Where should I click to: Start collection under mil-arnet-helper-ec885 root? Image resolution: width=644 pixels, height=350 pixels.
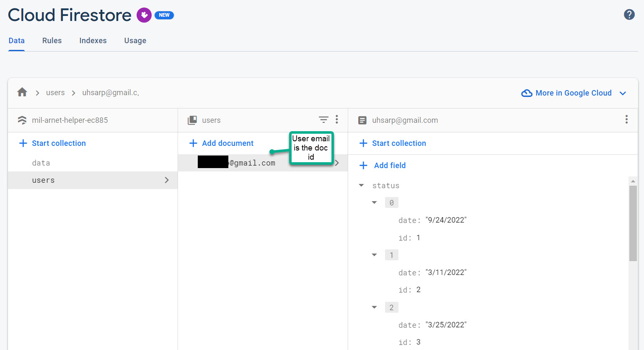point(52,143)
